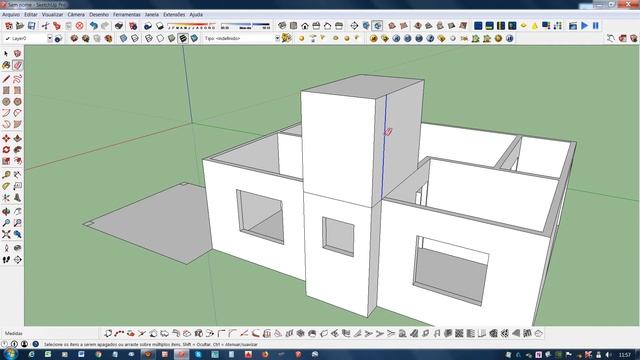Switch to Iso view icon
Screen dimensions: 640x360
pyautogui.click(x=282, y=26)
